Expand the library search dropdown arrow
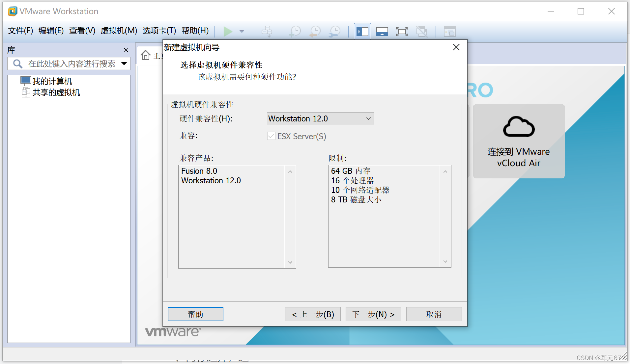Viewport: 630px width, 364px height. point(124,64)
